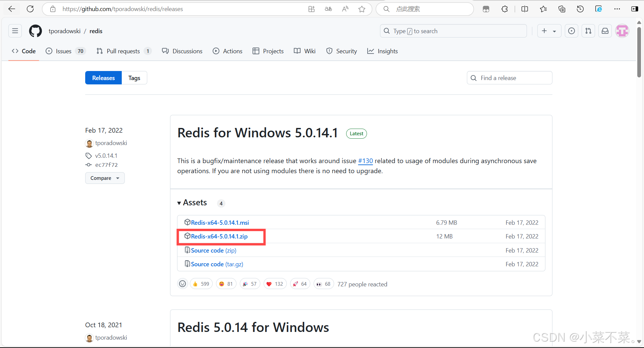Screen dimensions: 644x348
Task: Open the Projects tab
Action: click(268, 51)
